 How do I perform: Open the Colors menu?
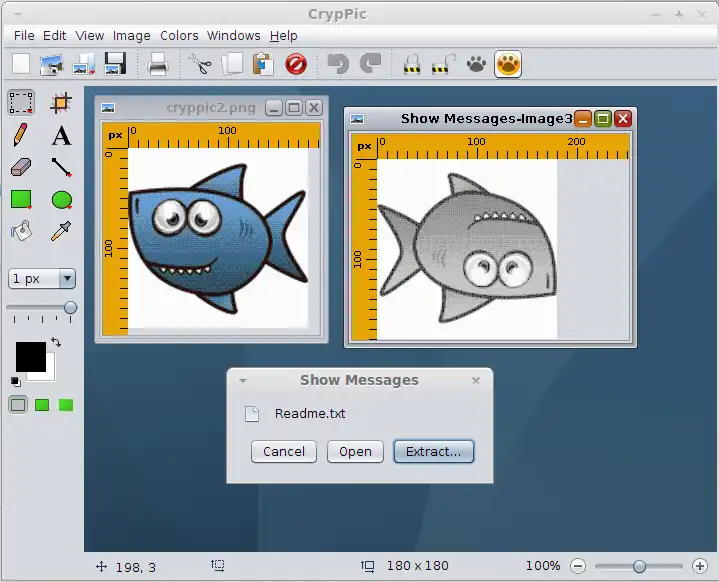pyautogui.click(x=179, y=36)
